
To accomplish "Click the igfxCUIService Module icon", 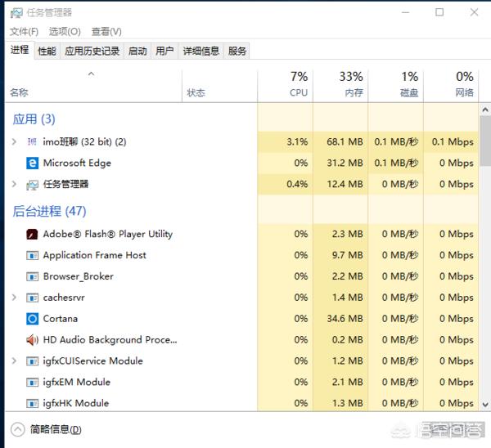I will pyautogui.click(x=32, y=361).
